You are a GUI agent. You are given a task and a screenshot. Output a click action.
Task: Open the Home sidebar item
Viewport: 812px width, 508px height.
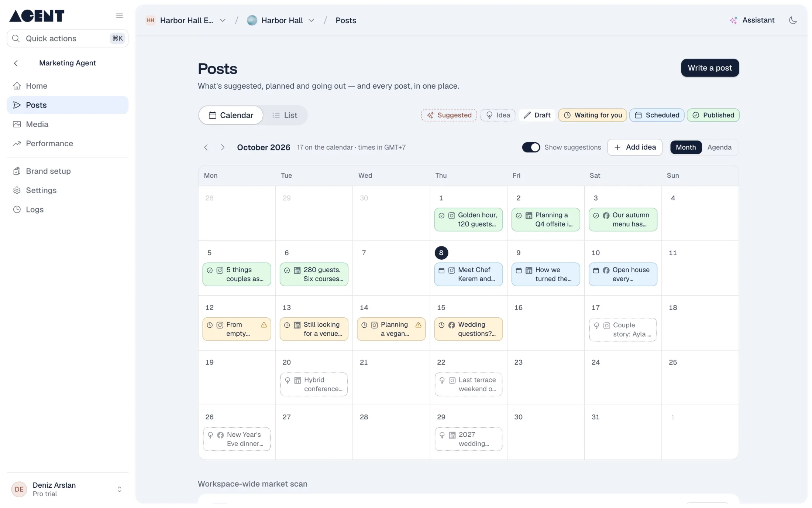point(68,86)
